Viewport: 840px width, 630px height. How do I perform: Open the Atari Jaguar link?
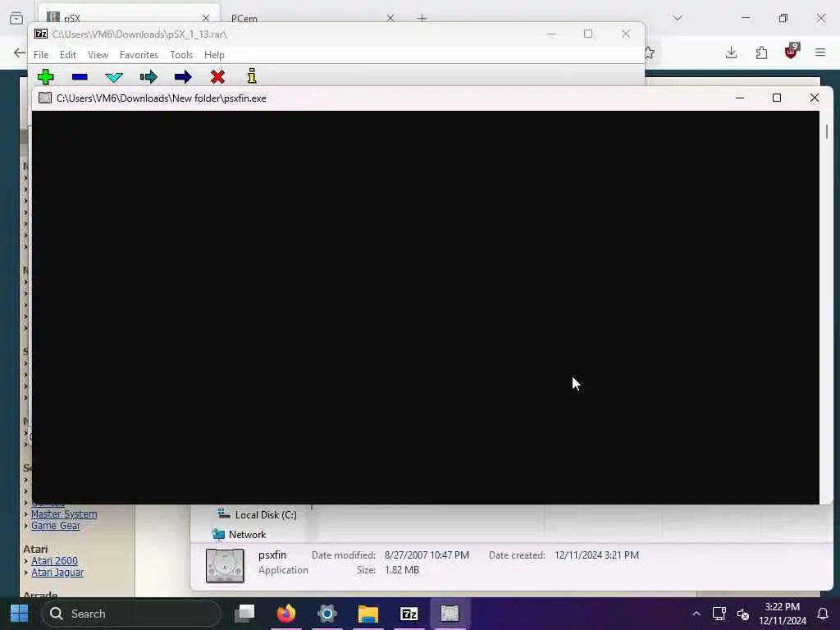click(57, 572)
